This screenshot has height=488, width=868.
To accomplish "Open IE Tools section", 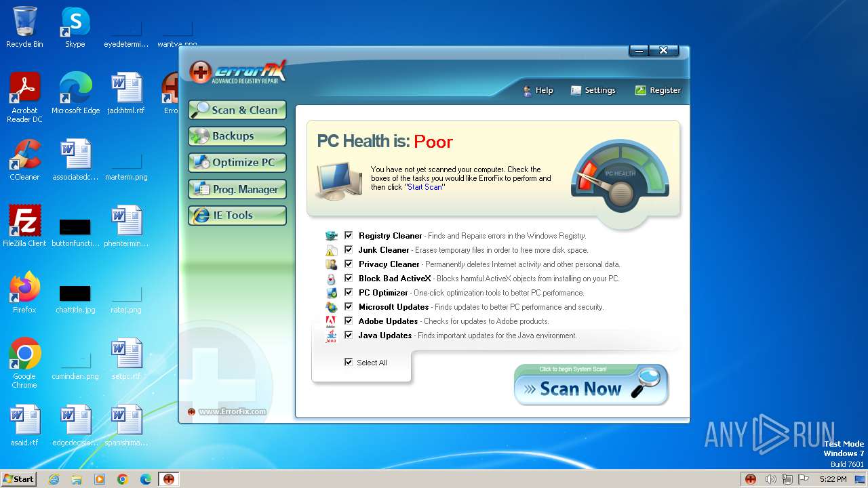I will click(237, 216).
